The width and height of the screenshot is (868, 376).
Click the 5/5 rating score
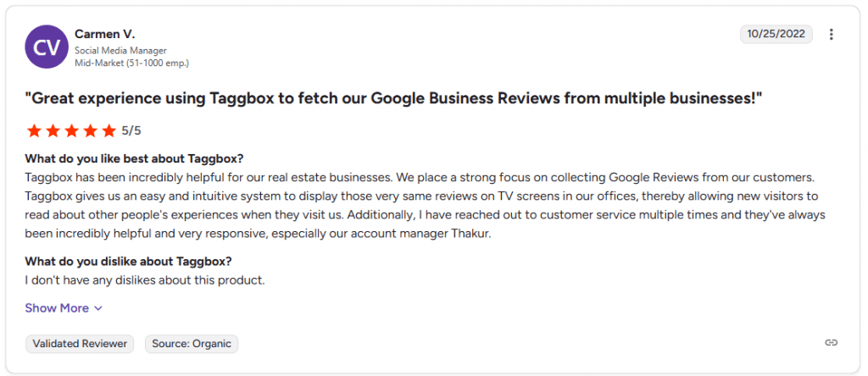[x=131, y=130]
